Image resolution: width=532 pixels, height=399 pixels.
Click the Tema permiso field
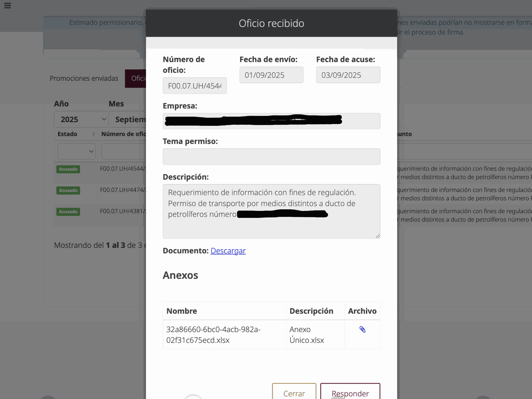tap(271, 156)
